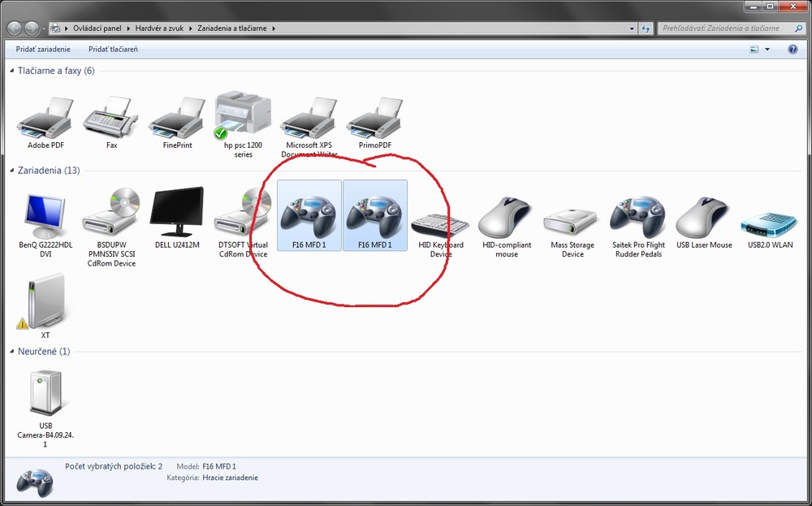Click the search magnifier icon
This screenshot has width=812, height=506.
[x=798, y=28]
